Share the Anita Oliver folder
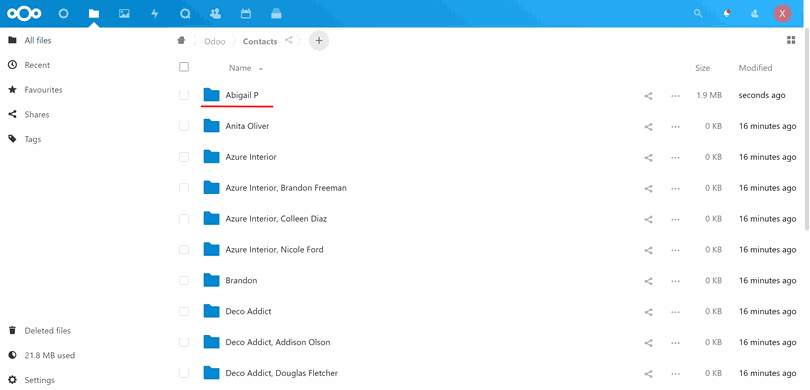 coord(648,127)
